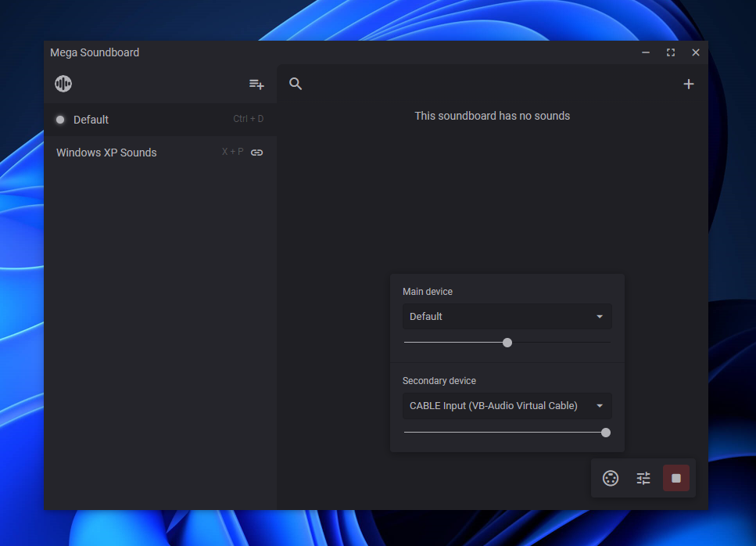Screen dimensions: 756x546
Task: Click the link icon on Windows XP Sounds
Action: [256, 153]
